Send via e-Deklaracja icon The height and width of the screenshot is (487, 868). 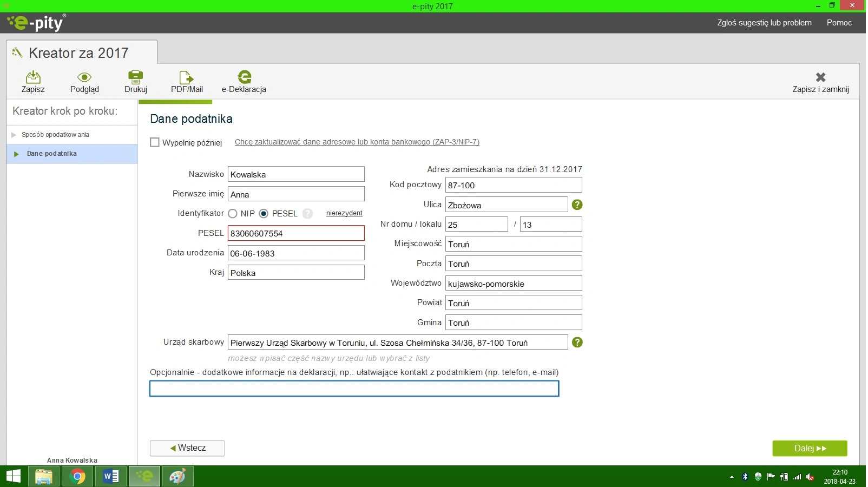[x=244, y=77]
